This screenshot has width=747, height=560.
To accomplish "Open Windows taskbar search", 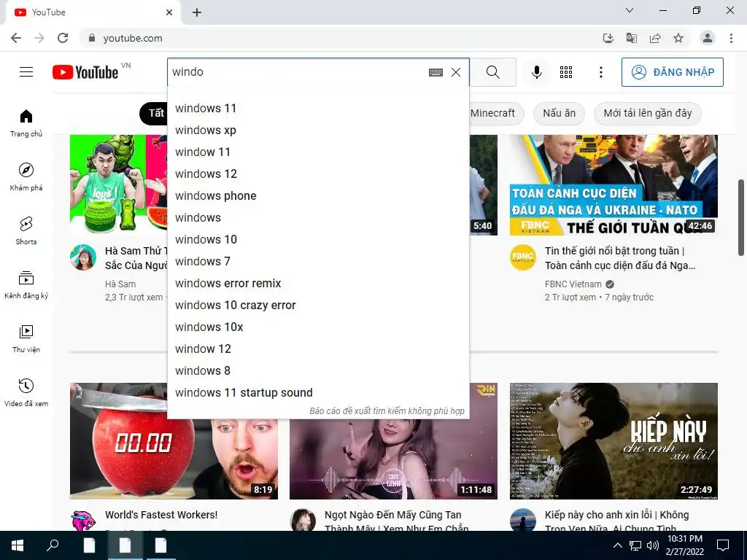I will click(53, 545).
